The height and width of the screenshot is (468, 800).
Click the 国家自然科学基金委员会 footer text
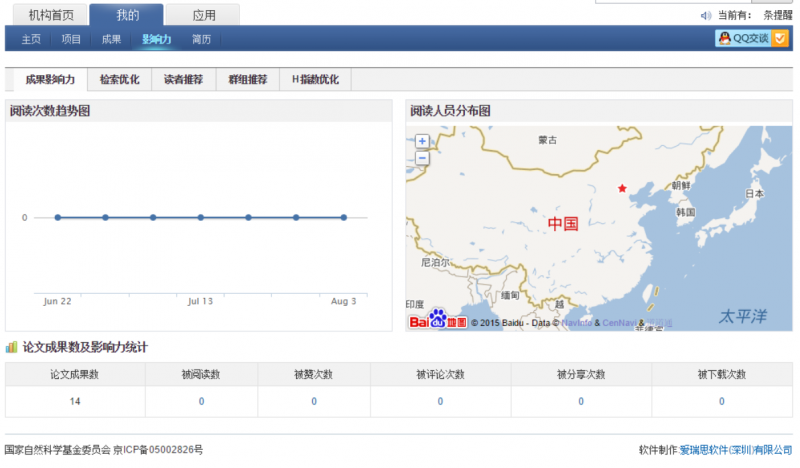pyautogui.click(x=58, y=450)
